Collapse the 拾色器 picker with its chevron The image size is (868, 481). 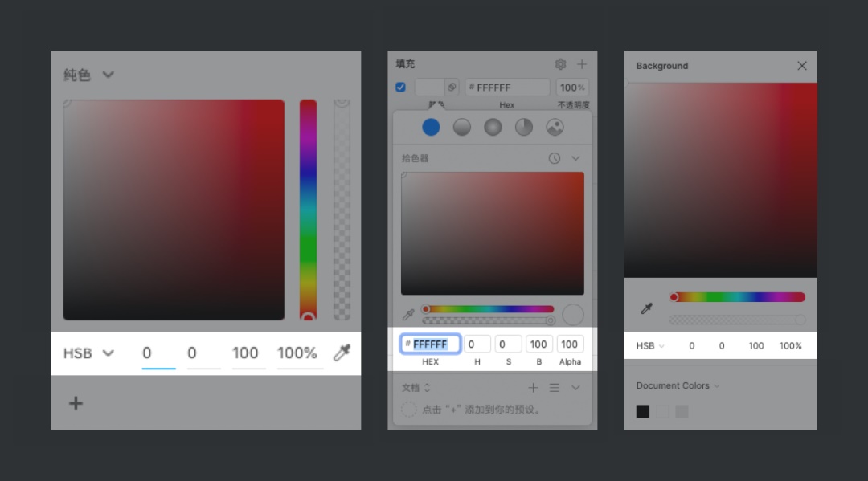575,158
